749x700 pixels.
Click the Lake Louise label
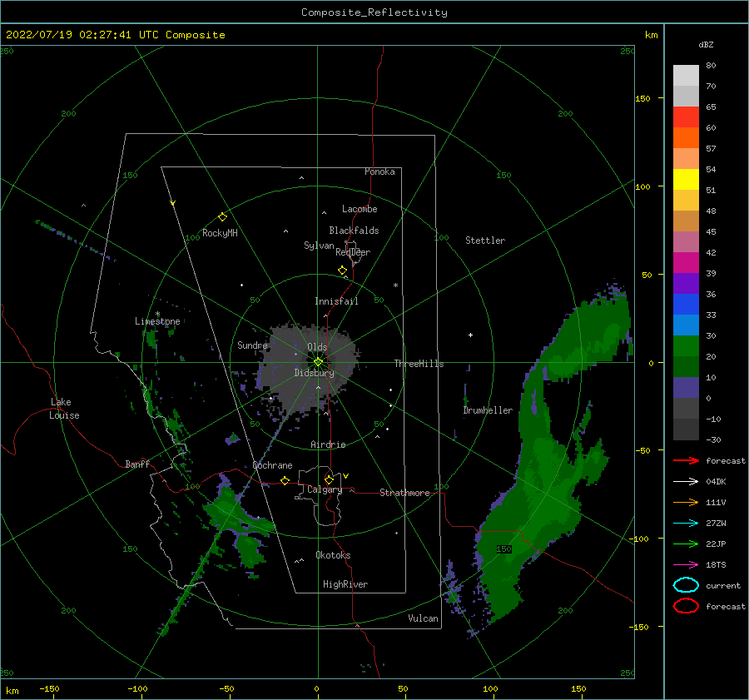point(64,409)
